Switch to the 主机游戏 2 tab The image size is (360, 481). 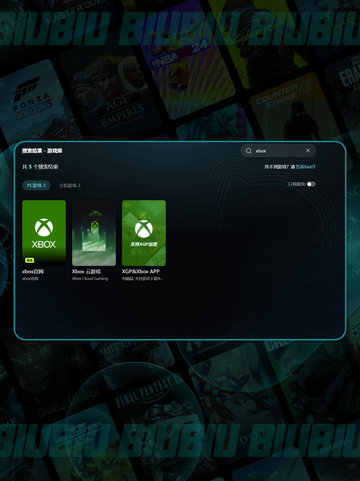(70, 185)
